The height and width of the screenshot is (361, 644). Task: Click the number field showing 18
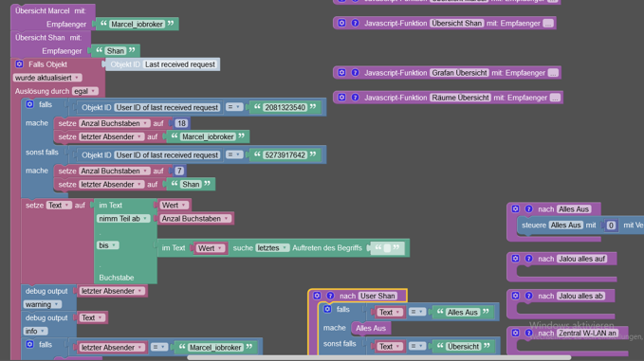pos(181,123)
